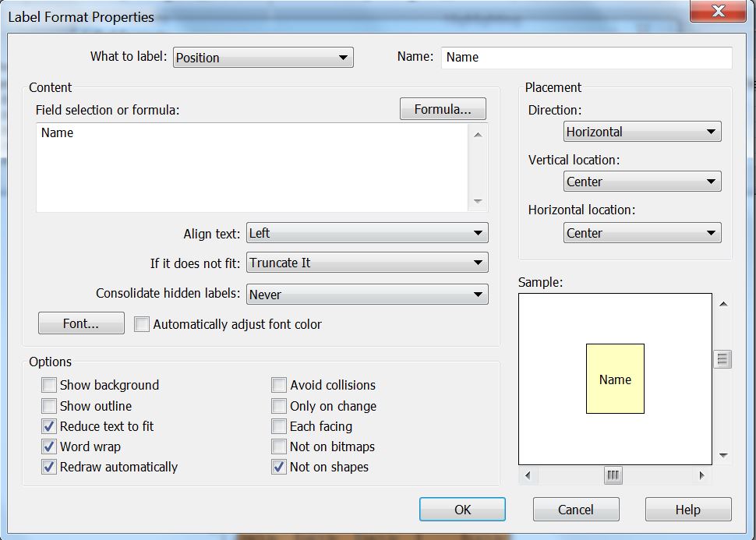Screen dimensions: 756x540
Task: Open the "Align text" dropdown
Action: point(366,232)
